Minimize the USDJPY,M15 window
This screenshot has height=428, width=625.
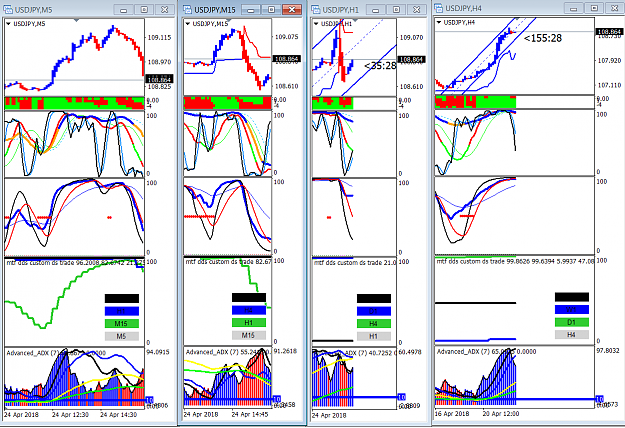(251, 10)
